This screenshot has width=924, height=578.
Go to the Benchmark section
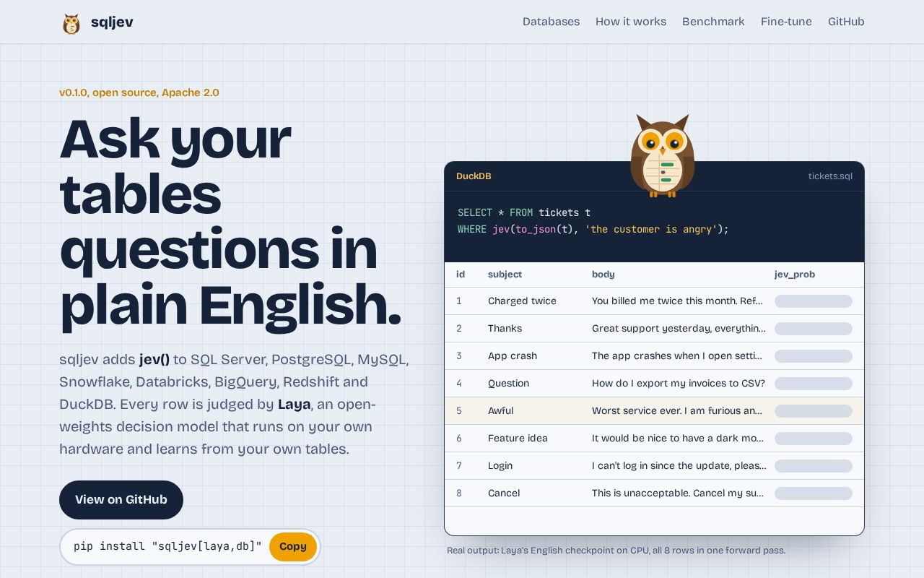point(713,22)
